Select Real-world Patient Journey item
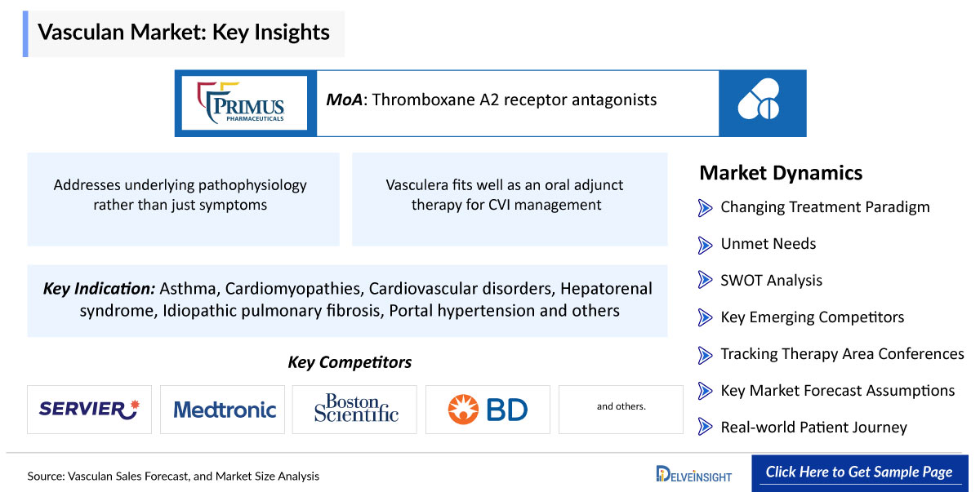This screenshot has width=980, height=492. 803,427
